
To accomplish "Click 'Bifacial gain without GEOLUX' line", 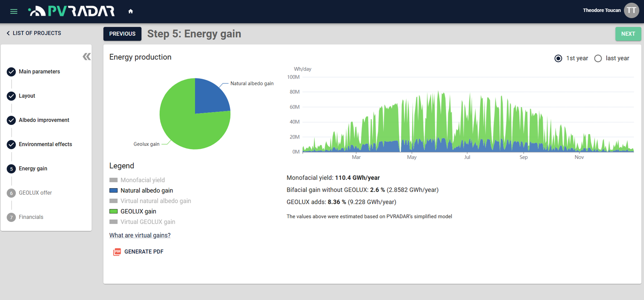I will 362,190.
